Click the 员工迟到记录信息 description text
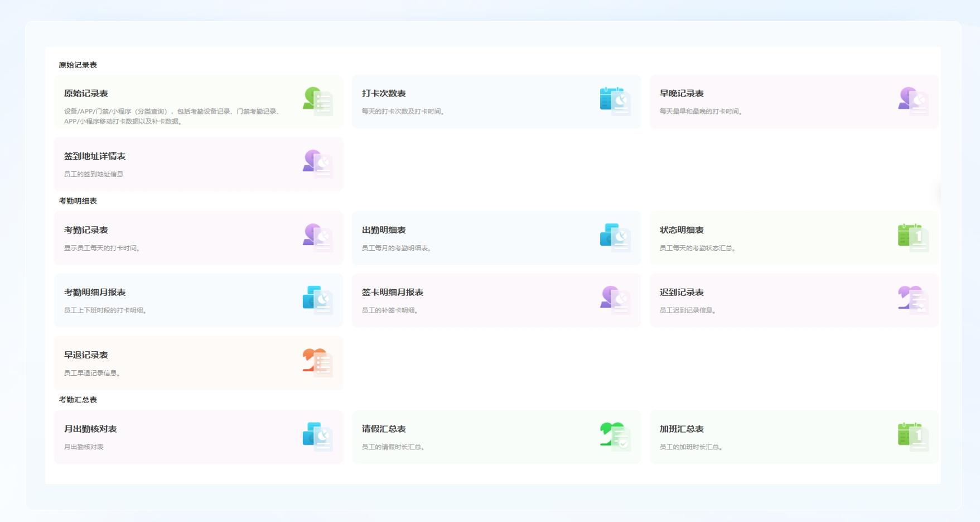Viewport: 980px width, 522px height. click(x=687, y=310)
